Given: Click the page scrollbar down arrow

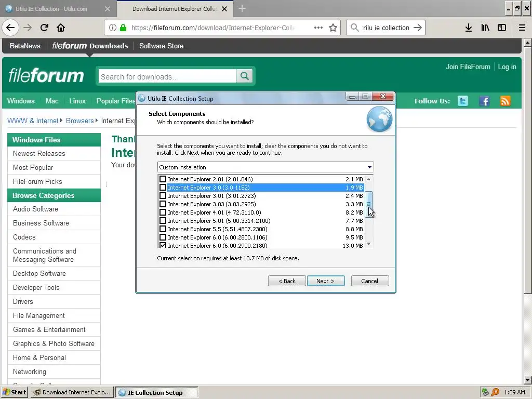Looking at the screenshot, I should pyautogui.click(x=528, y=380).
